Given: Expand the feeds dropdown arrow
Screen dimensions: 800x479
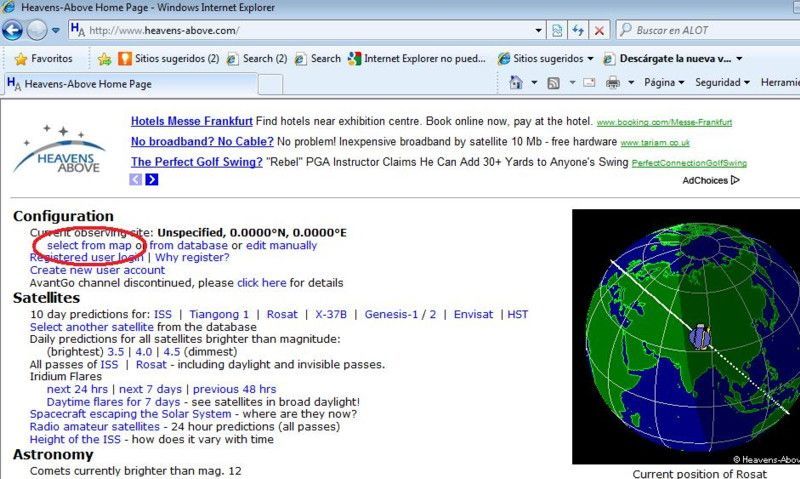Looking at the screenshot, I should (x=572, y=83).
